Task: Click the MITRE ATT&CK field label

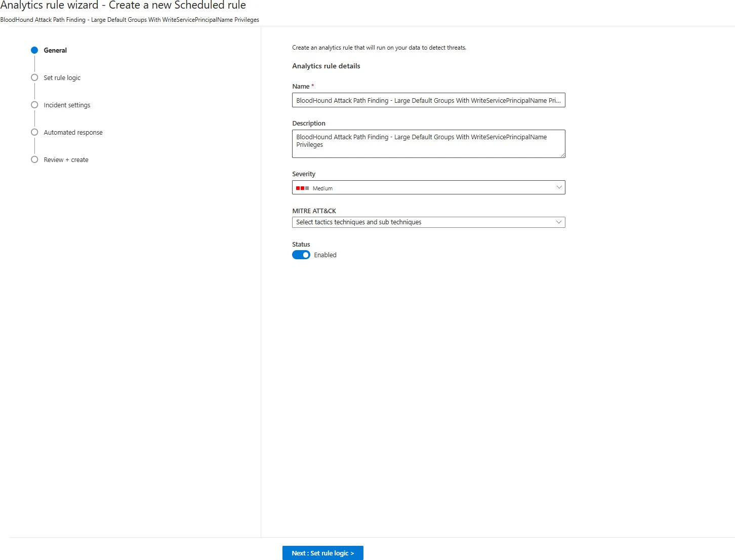Action: 314,211
